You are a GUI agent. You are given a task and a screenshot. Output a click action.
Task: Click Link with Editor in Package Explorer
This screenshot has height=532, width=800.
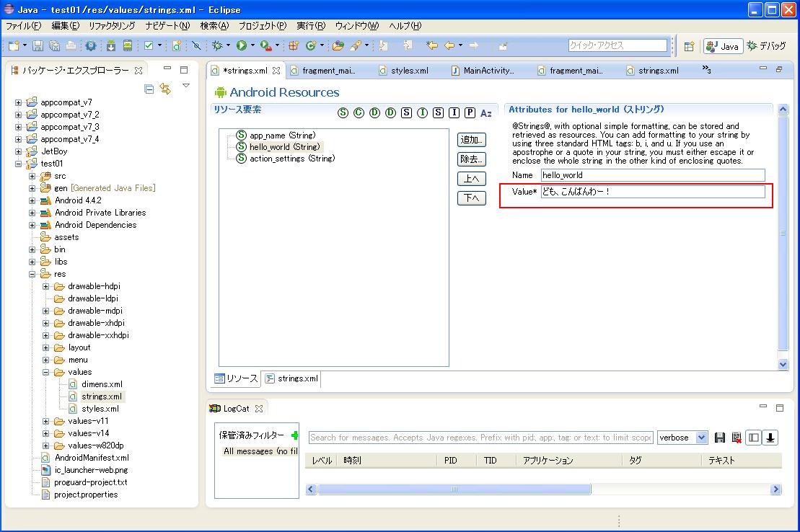coord(164,89)
